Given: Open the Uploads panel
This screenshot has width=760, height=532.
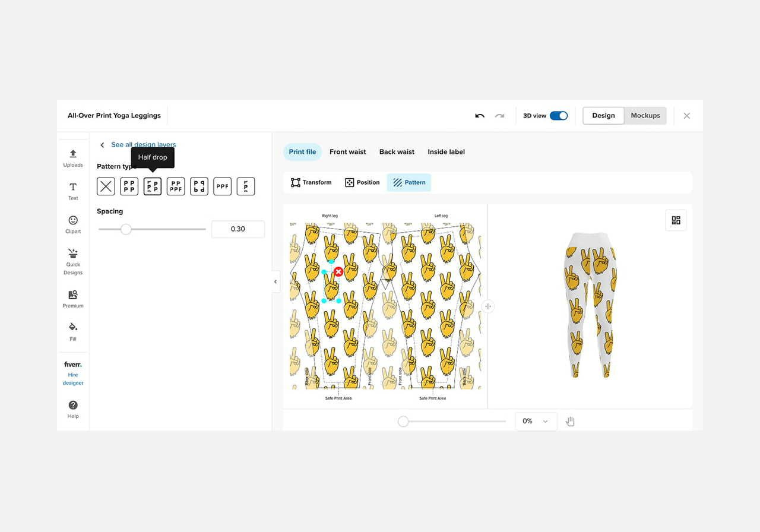Looking at the screenshot, I should click(72, 157).
